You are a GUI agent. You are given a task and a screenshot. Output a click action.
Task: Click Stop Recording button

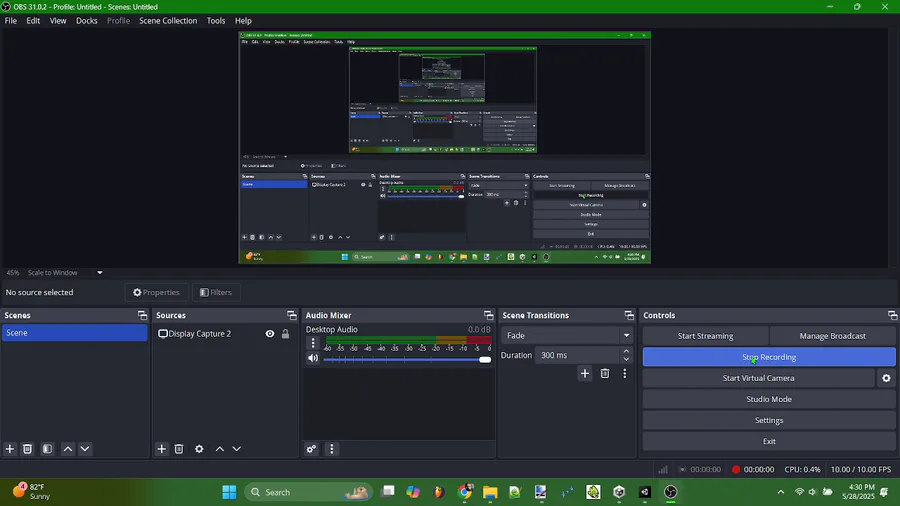pyautogui.click(x=769, y=357)
